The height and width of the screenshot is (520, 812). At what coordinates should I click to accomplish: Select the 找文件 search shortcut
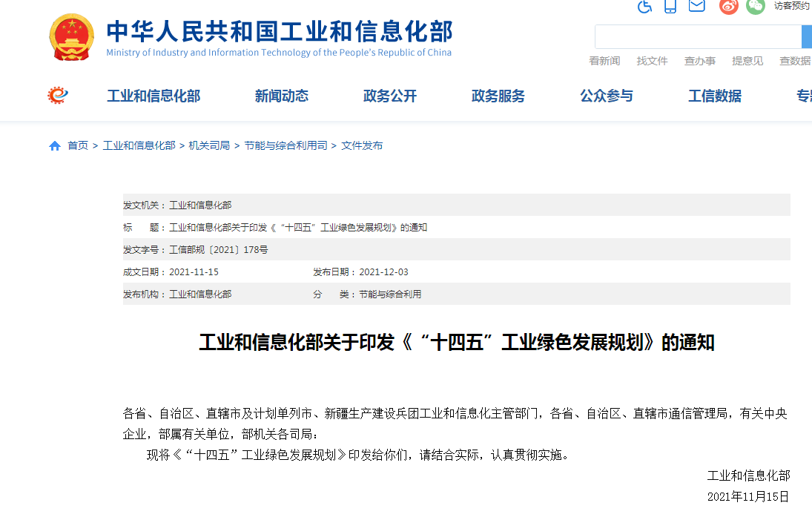[x=653, y=61]
